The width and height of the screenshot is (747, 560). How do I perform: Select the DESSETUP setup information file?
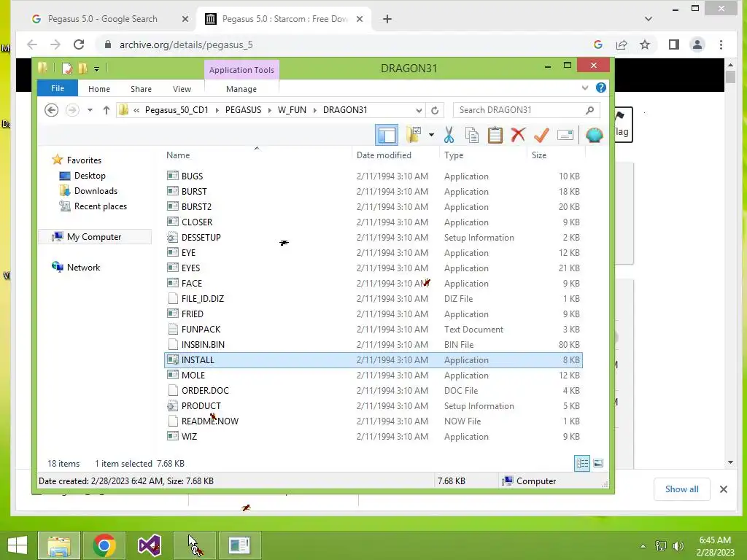pos(373,237)
